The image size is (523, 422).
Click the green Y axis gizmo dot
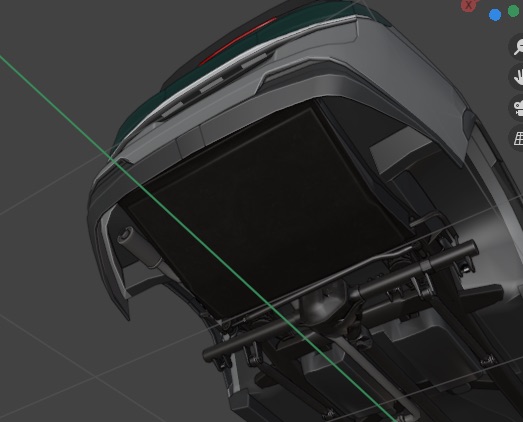coord(514,11)
